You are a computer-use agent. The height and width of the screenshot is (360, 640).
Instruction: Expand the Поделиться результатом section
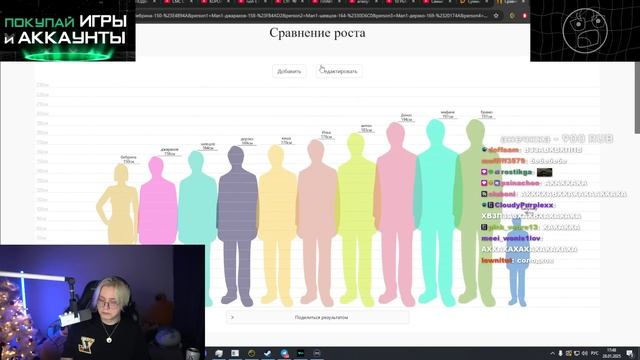coord(317,317)
